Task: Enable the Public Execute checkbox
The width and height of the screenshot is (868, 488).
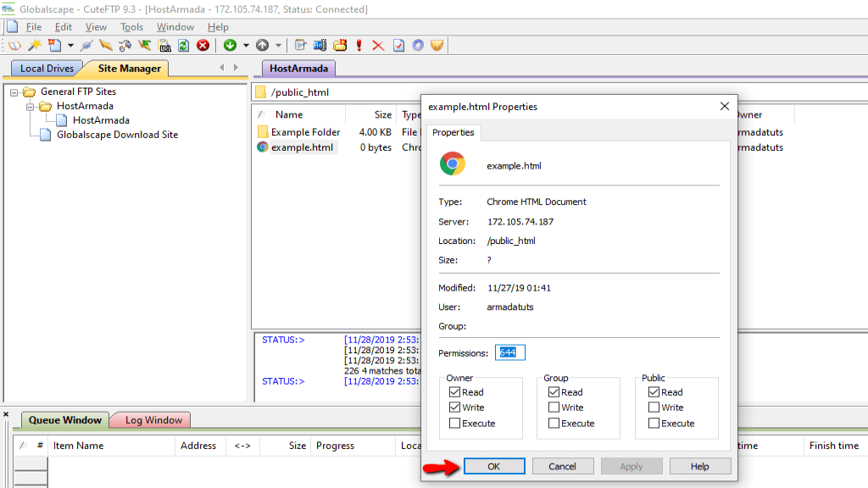Action: tap(654, 424)
